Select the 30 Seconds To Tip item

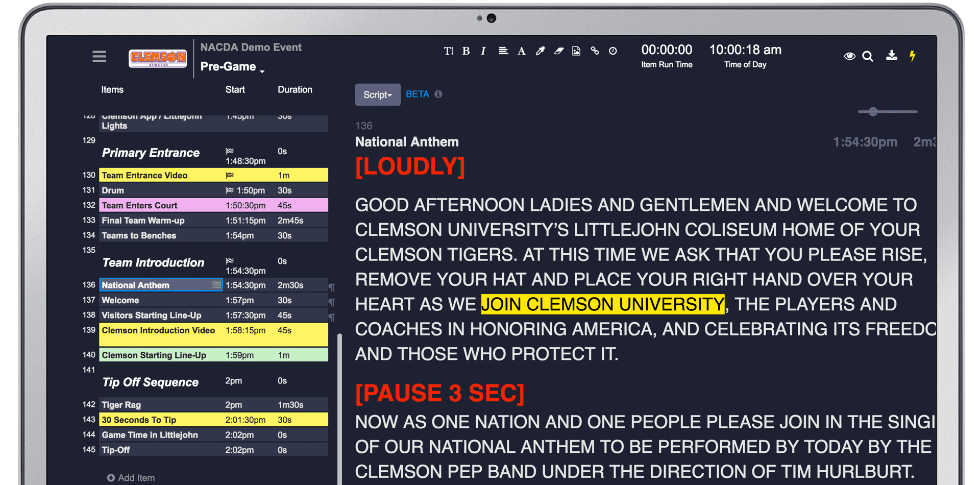point(213,420)
